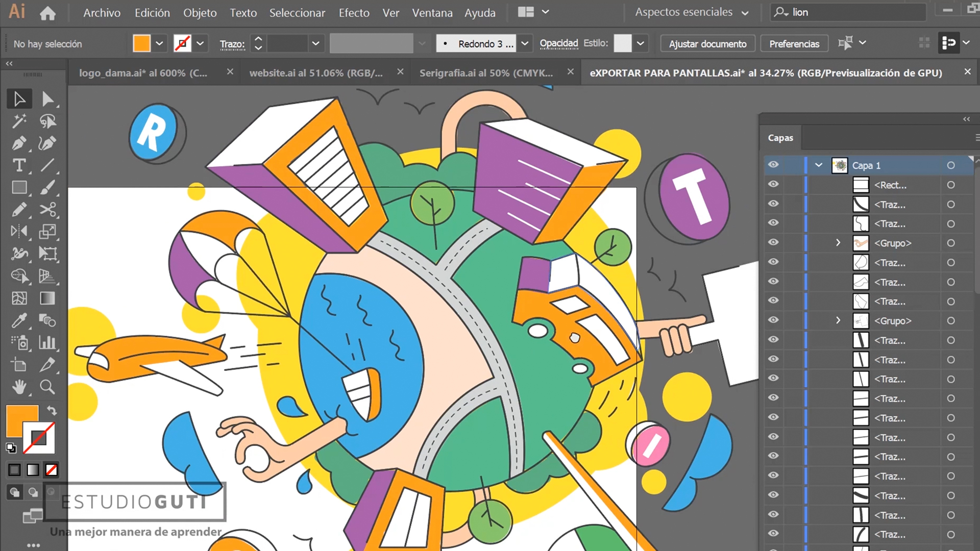Image resolution: width=980 pixels, height=551 pixels.
Task: Set fill mode to None
Action: click(51, 470)
